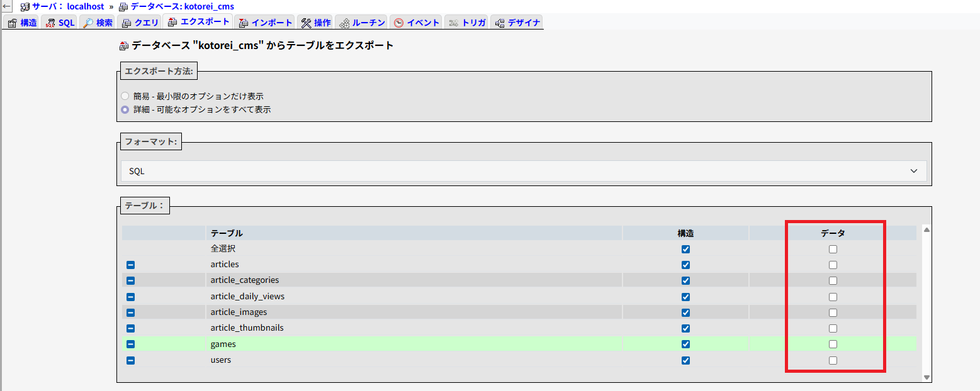Screen dimensions: 980x391
Task: Uncheck structure checkbox for games table
Action: click(x=685, y=344)
